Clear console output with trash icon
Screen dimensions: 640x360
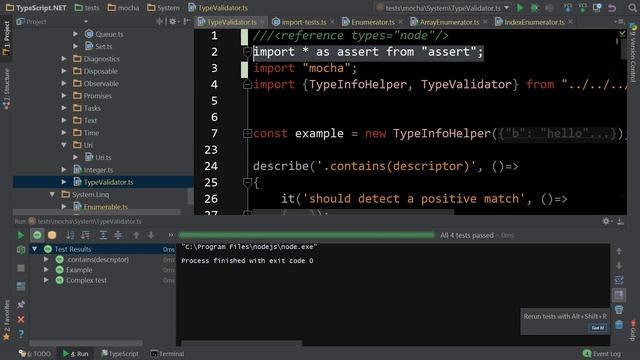619,324
